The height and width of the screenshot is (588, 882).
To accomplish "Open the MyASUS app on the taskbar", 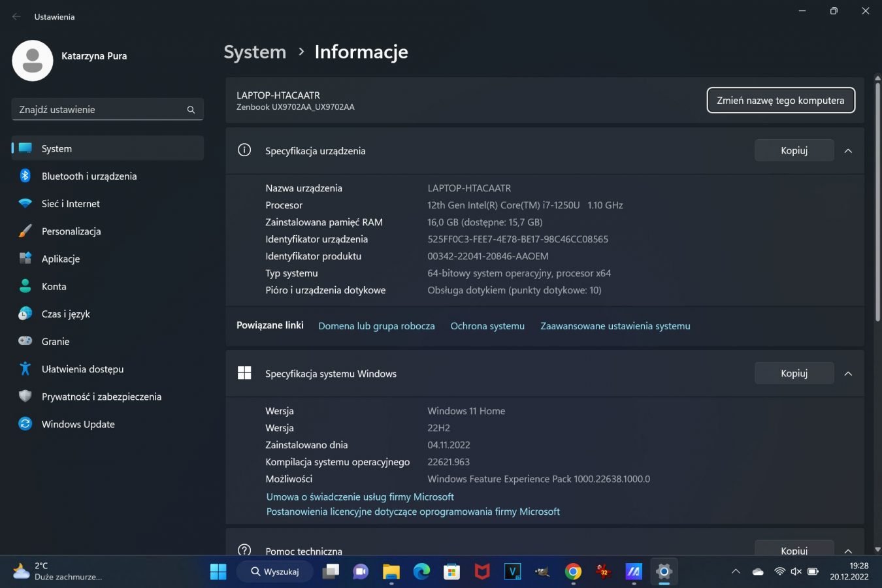I will click(633, 572).
